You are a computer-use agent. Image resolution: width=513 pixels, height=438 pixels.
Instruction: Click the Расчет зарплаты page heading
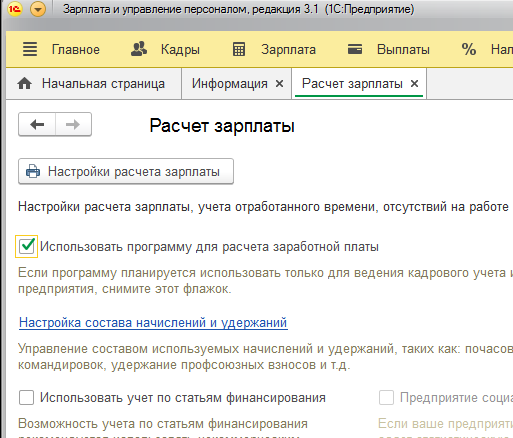222,126
